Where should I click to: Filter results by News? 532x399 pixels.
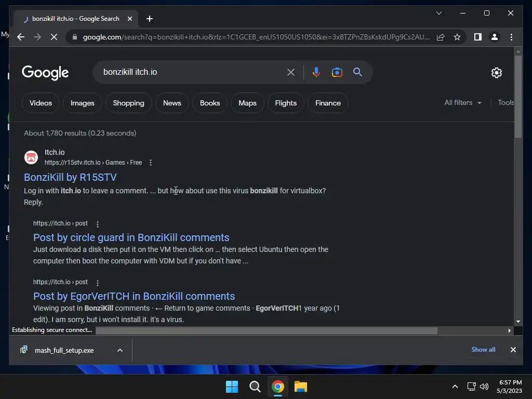click(172, 103)
